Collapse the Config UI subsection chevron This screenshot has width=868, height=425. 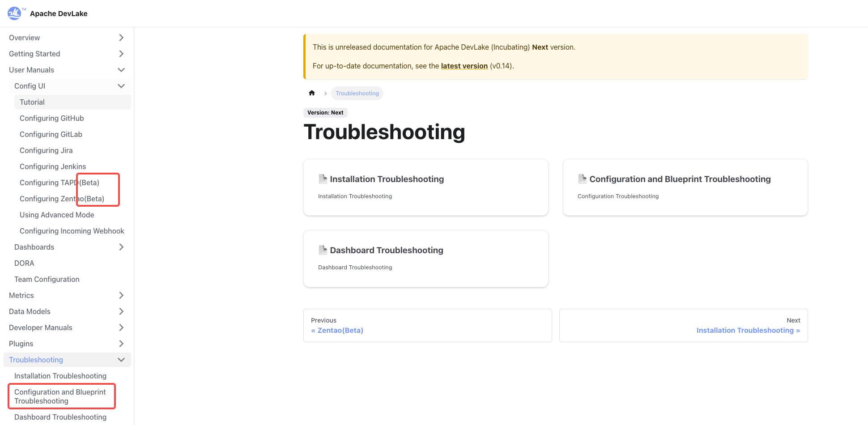click(121, 86)
